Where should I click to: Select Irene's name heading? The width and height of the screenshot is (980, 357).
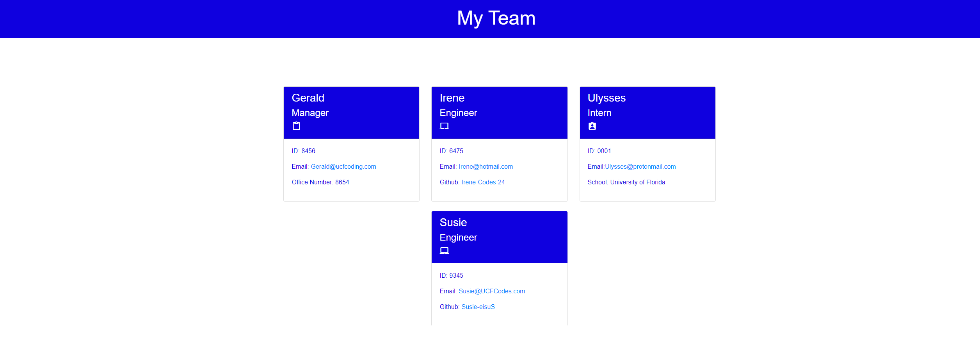[452, 98]
